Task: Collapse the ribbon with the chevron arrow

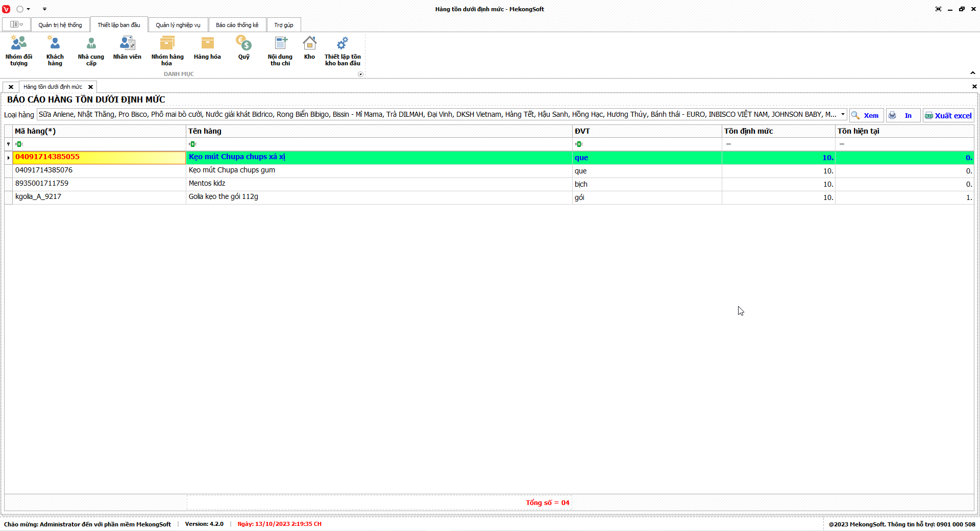Action: [x=973, y=73]
